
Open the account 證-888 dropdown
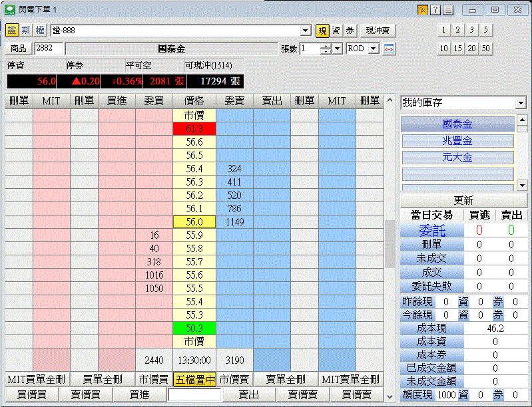point(306,31)
